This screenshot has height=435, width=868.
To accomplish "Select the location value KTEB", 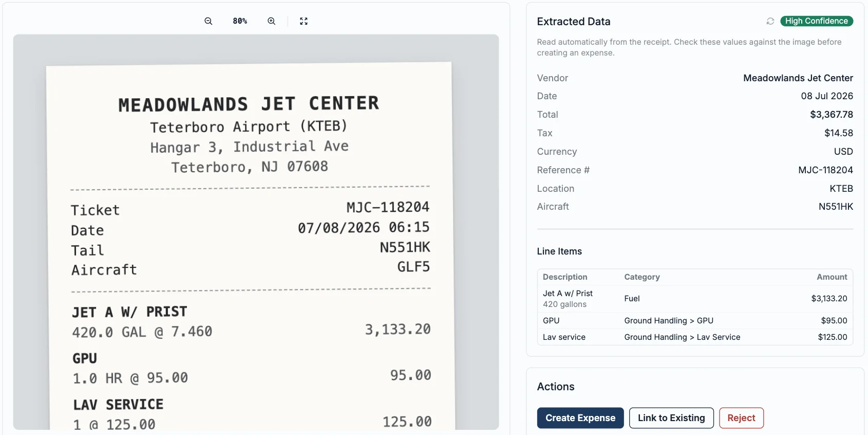I will click(x=841, y=189).
